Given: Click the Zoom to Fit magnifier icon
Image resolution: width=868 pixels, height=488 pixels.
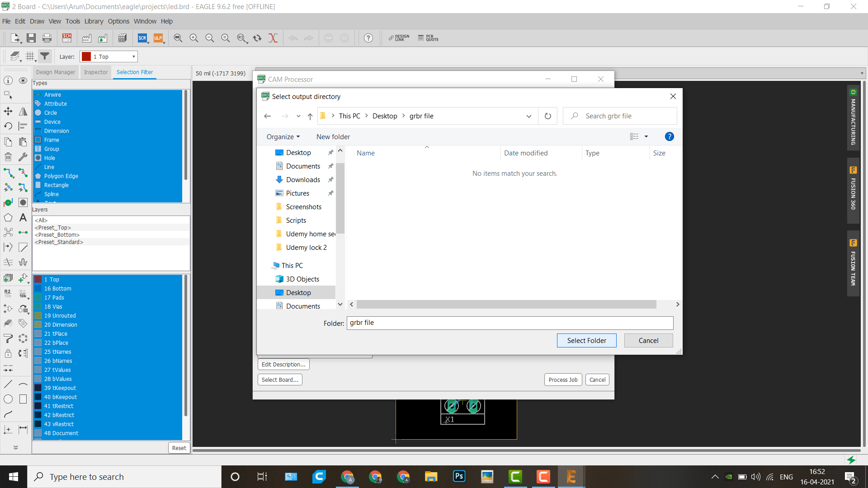Looking at the screenshot, I should 178,38.
